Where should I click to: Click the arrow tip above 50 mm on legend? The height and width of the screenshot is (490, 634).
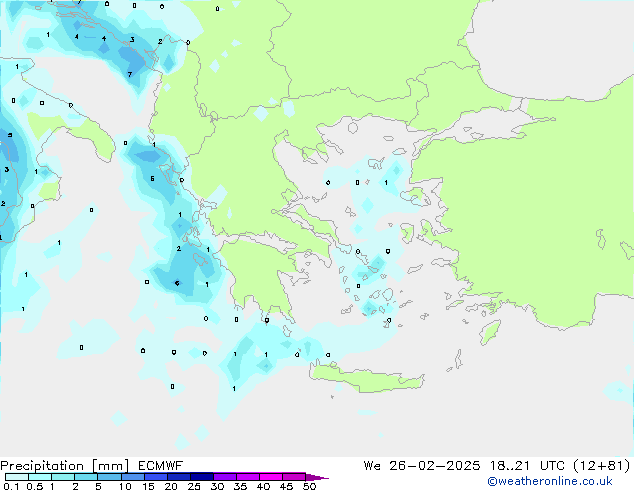pos(317,478)
